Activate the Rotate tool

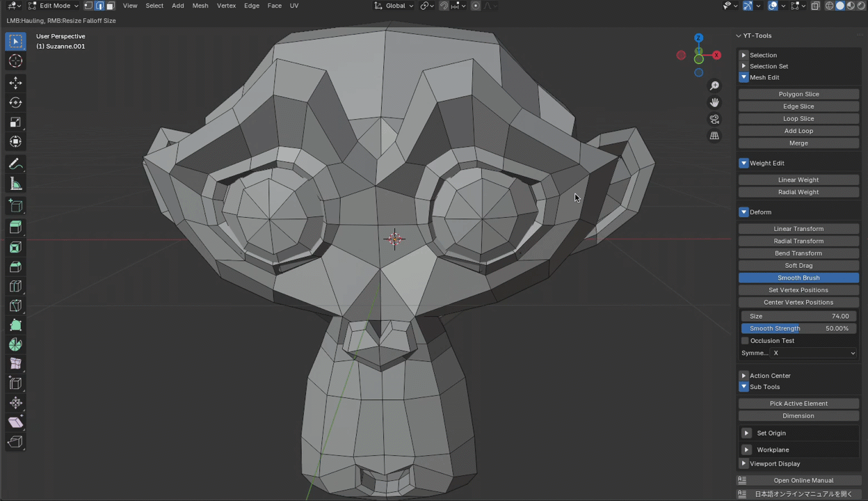[x=15, y=103]
